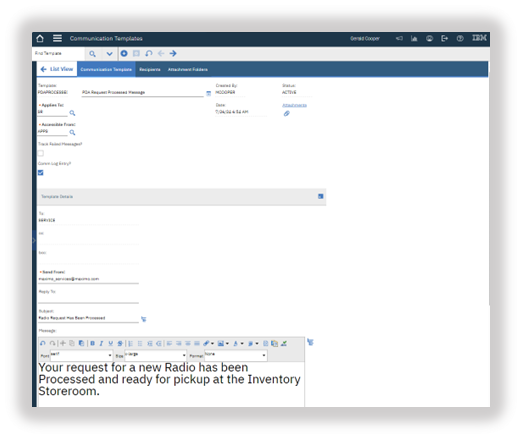
Task: Insert a bulleted list
Action: click(140, 343)
